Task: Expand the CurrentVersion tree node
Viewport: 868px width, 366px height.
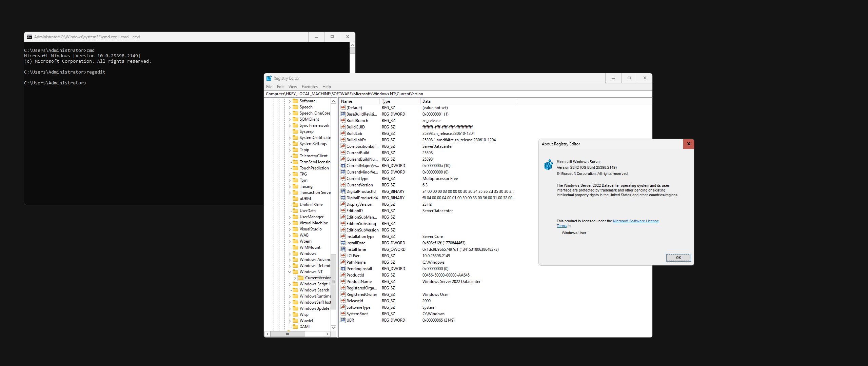Action: (x=295, y=278)
